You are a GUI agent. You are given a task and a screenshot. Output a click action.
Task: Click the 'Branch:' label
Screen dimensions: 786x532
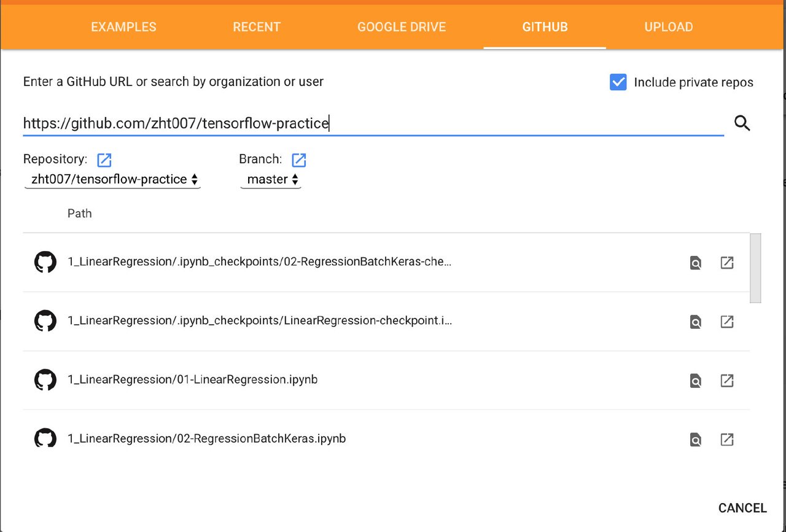tap(260, 159)
